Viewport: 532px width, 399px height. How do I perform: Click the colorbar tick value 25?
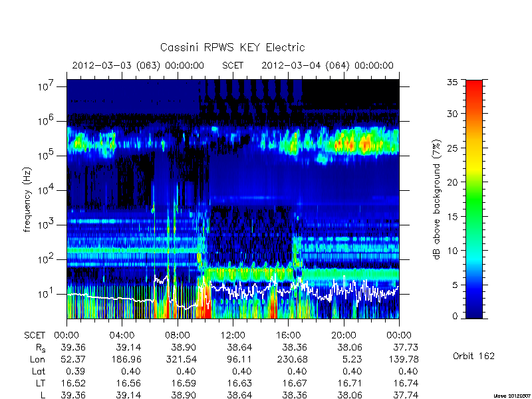(x=453, y=148)
